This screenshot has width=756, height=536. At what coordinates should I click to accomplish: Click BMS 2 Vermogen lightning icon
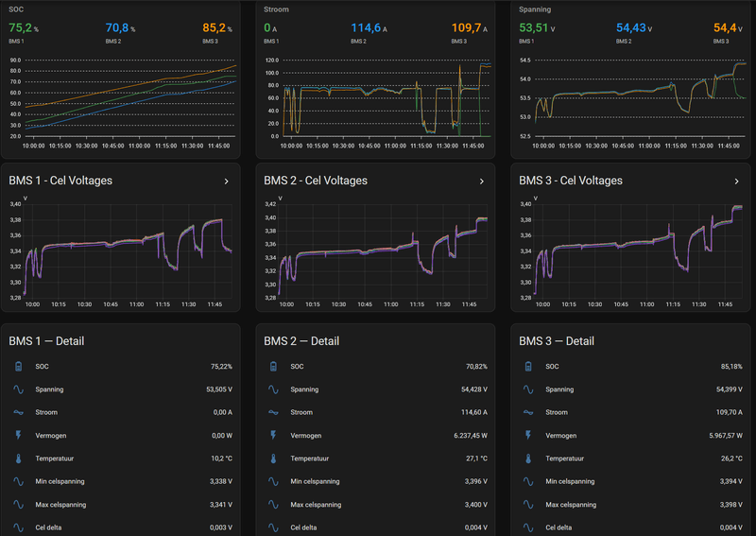273,435
